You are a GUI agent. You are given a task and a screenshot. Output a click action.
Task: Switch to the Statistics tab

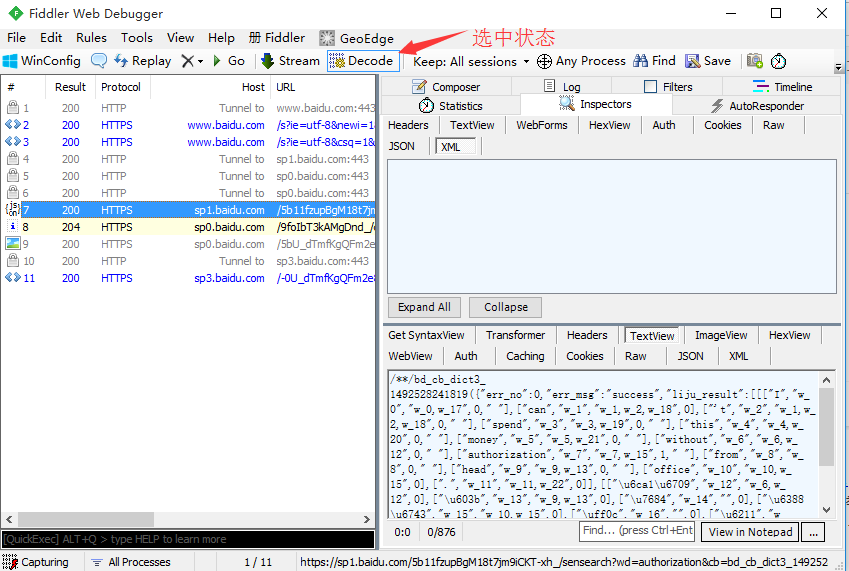coord(450,106)
